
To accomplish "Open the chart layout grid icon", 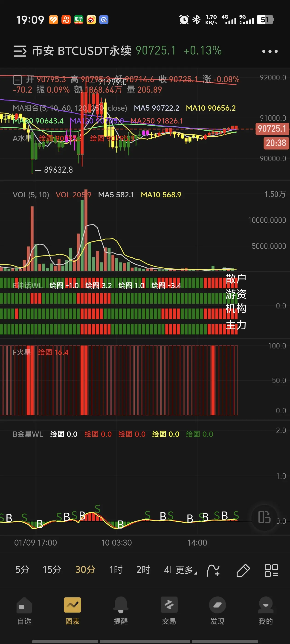I will [271, 570].
